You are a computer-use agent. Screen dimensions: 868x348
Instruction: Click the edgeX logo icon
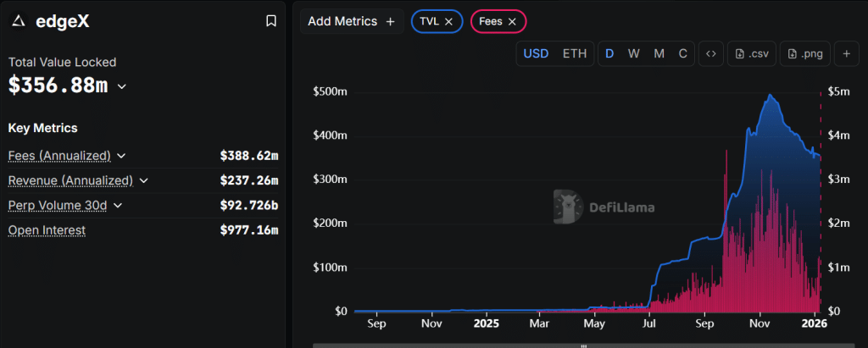19,21
